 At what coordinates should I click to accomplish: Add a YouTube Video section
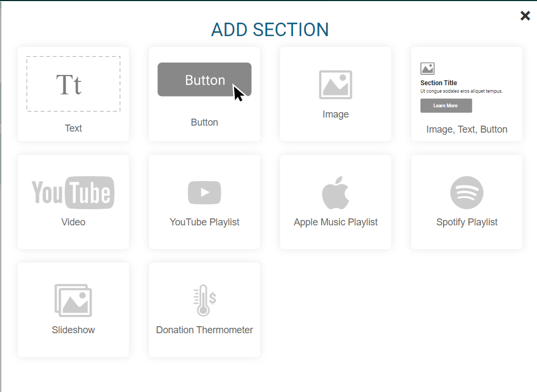73,202
